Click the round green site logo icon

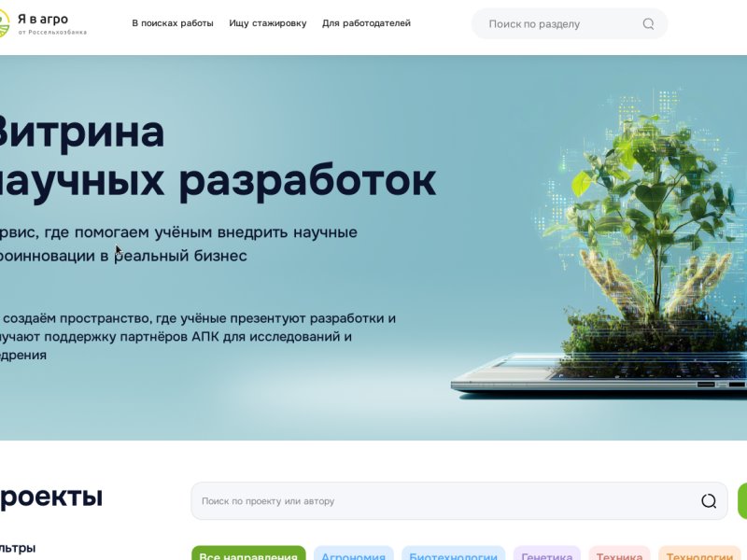click(4, 23)
